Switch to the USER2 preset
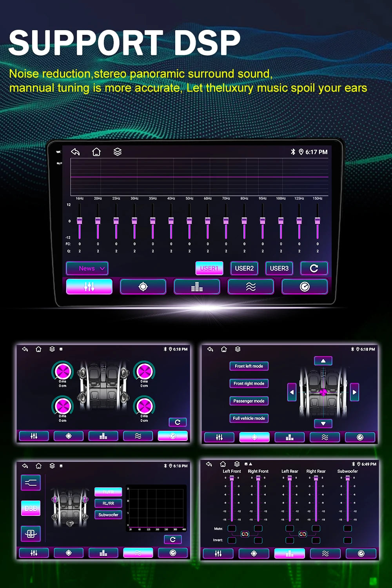 (x=244, y=268)
